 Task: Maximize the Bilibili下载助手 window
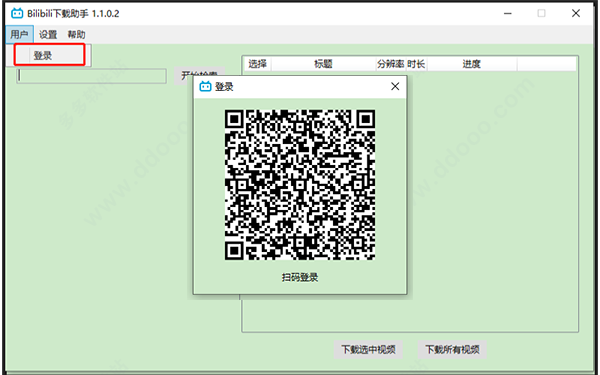541,13
